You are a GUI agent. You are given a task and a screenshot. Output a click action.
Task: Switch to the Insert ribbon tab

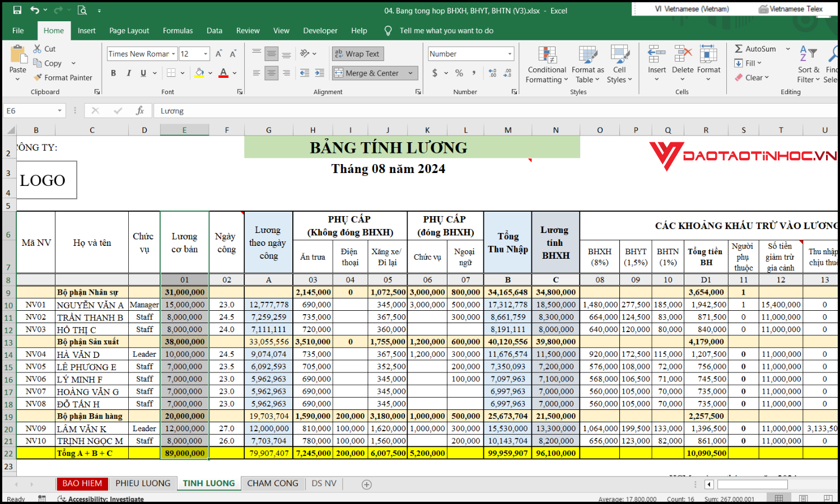[86, 31]
